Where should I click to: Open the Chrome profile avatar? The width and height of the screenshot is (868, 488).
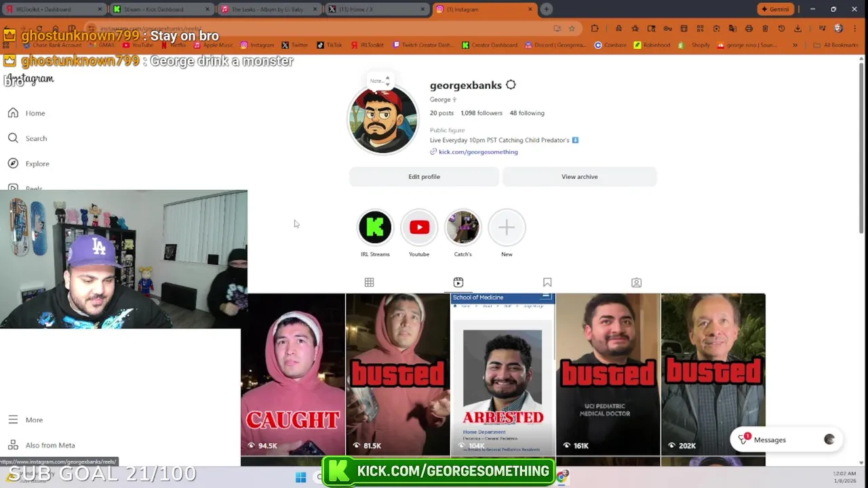click(839, 28)
